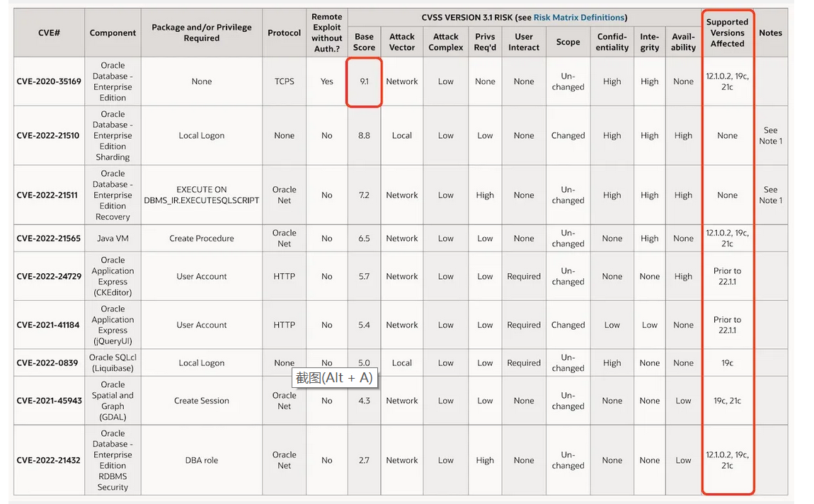Click the Yes remote exploit cell

(326, 81)
